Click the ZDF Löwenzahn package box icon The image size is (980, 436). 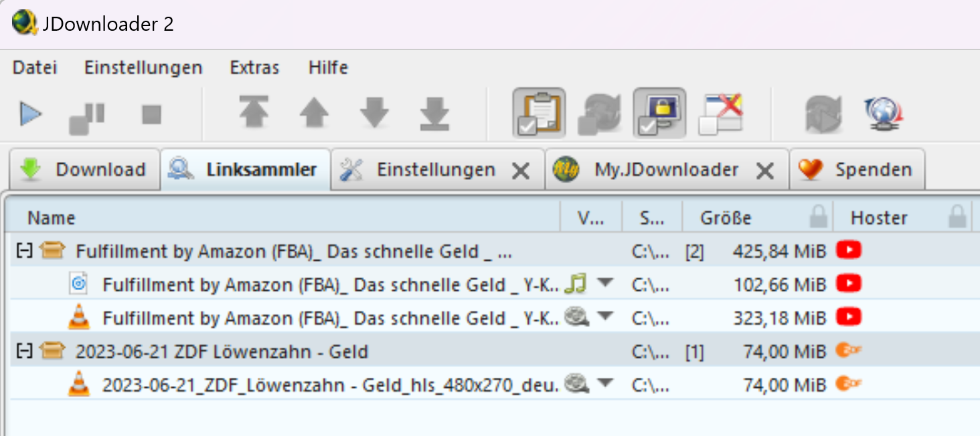tap(53, 350)
